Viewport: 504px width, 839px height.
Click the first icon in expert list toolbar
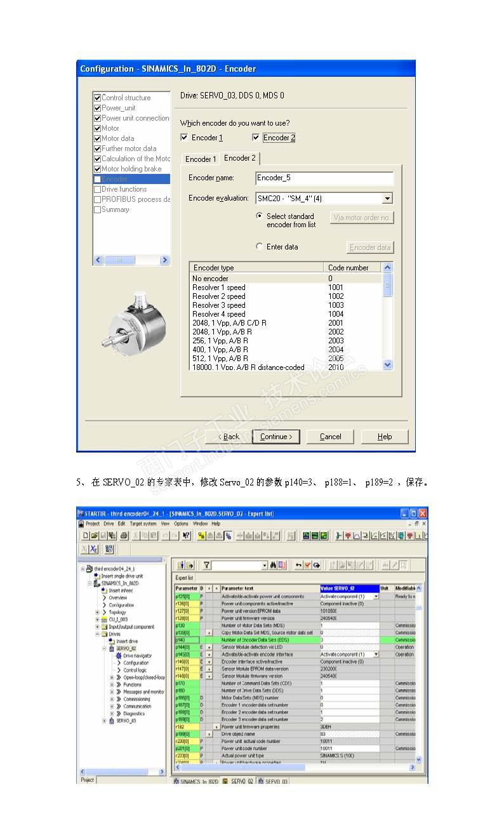point(181,565)
